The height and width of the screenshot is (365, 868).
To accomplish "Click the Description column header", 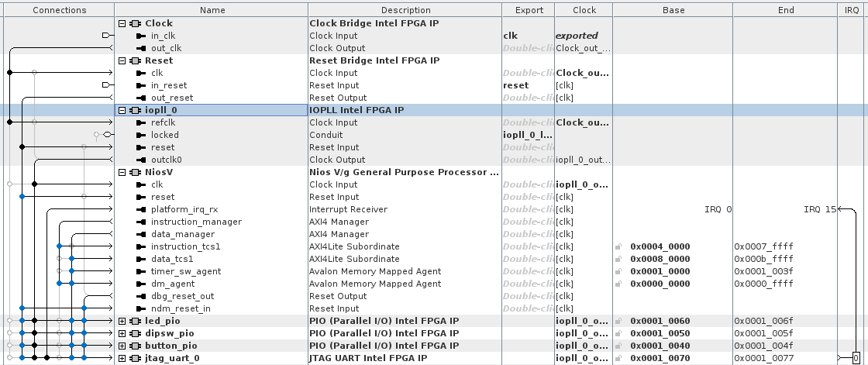I will (405, 10).
